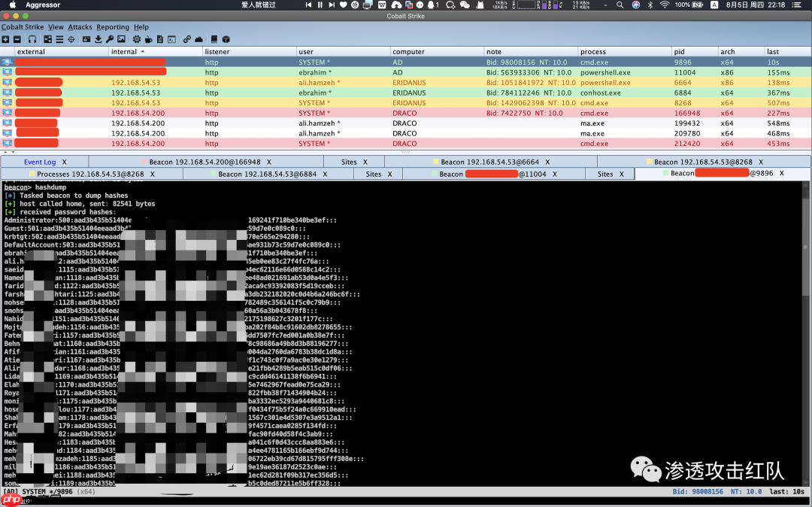812x507 pixels.
Task: Open the Cobalt Strike menu
Action: tap(23, 27)
